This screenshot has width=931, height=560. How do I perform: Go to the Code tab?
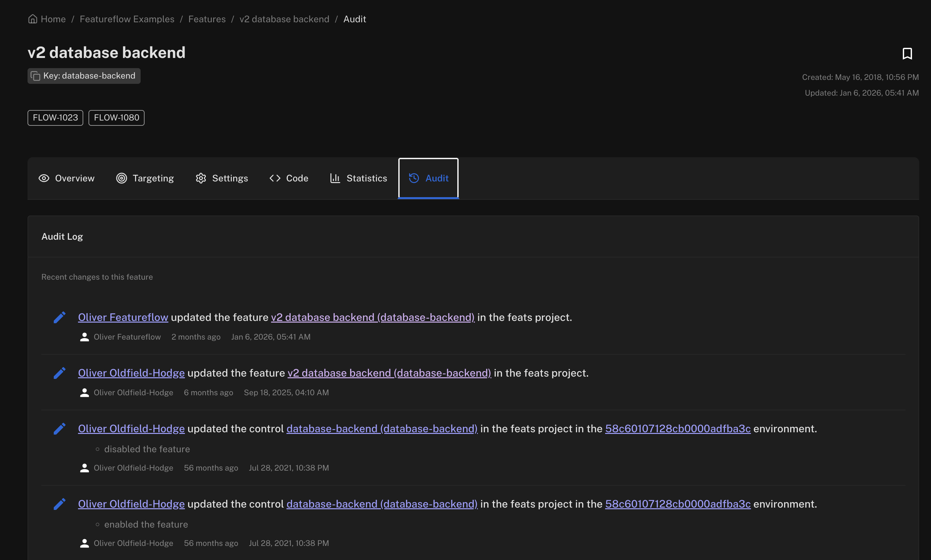pyautogui.click(x=289, y=178)
